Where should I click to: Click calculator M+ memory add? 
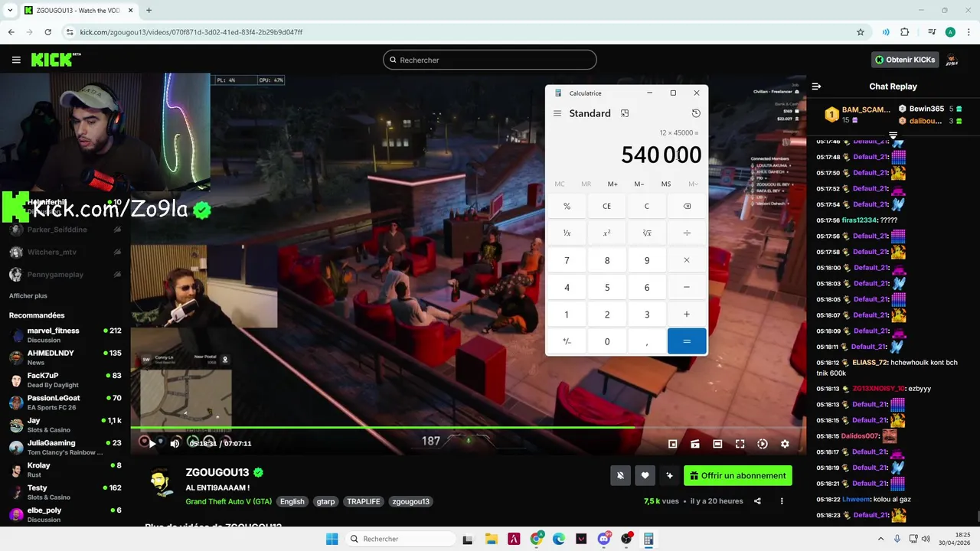pyautogui.click(x=612, y=184)
